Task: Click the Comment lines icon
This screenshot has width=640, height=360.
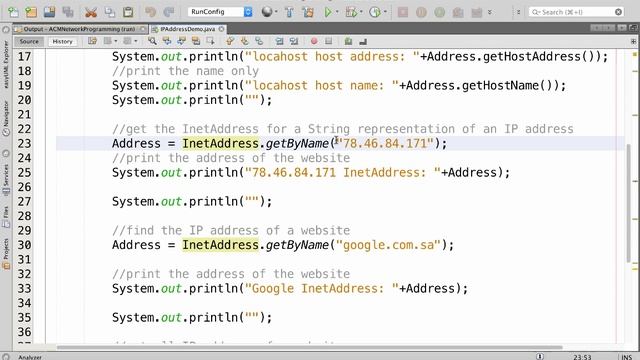Action: click(x=348, y=41)
